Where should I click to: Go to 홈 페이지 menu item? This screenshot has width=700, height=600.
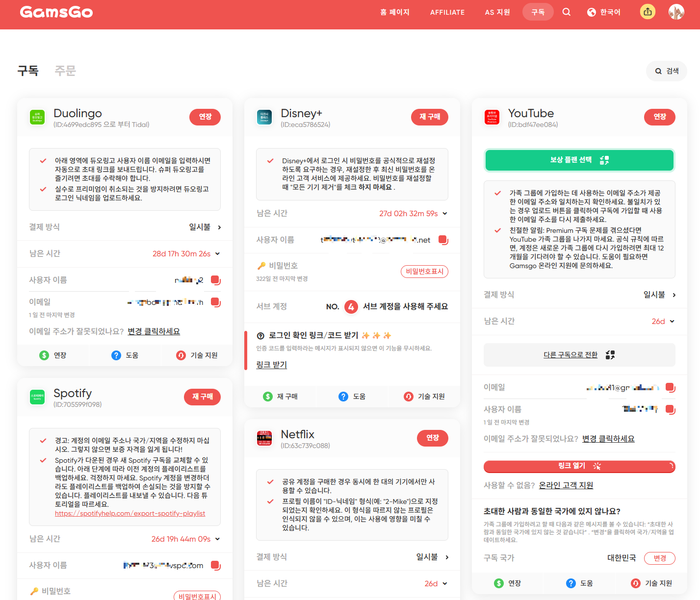(x=395, y=12)
